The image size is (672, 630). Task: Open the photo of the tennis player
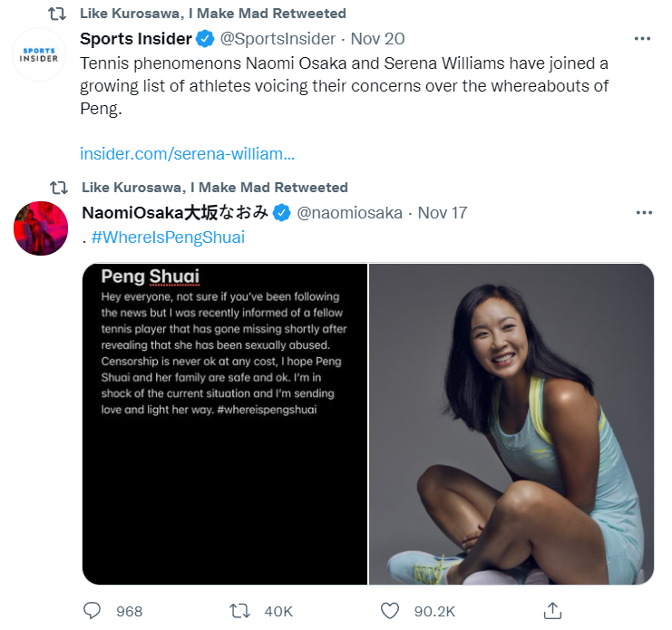pos(511,423)
